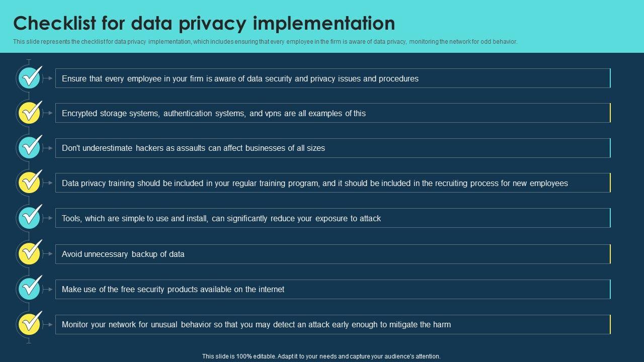644x362 pixels.
Task: Click the checkmark icon beside 'Ensure that every employee'
Action: [30, 78]
